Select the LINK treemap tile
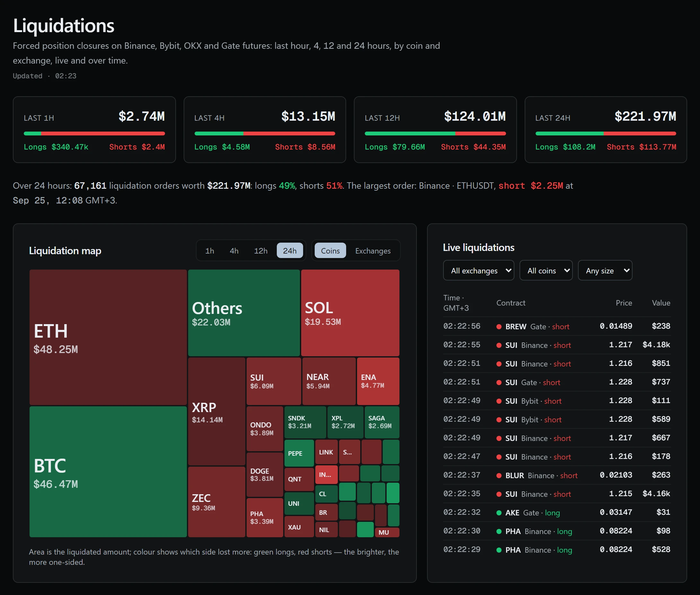The height and width of the screenshot is (595, 700). 326,452
